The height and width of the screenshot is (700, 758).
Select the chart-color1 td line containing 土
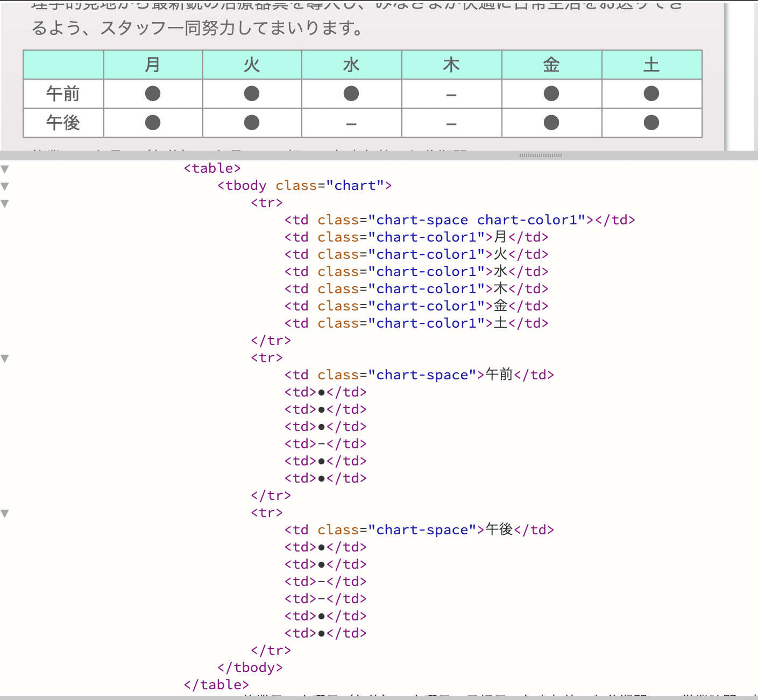click(416, 323)
